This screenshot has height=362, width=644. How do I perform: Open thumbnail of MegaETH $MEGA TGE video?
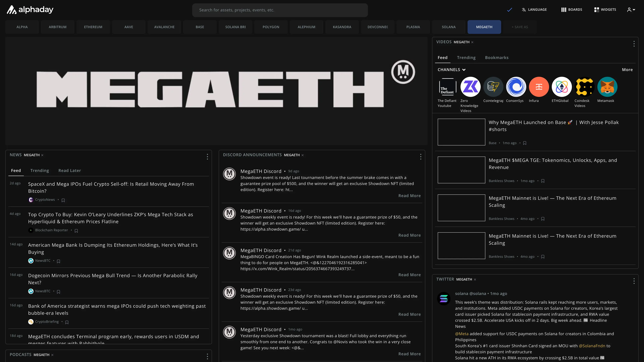(461, 170)
